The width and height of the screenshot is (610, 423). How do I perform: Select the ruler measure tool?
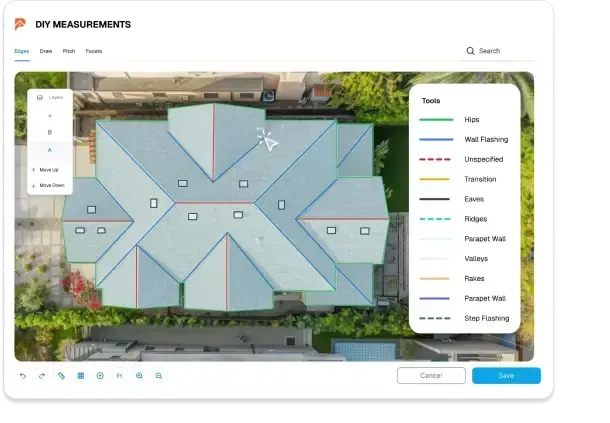pyautogui.click(x=61, y=376)
